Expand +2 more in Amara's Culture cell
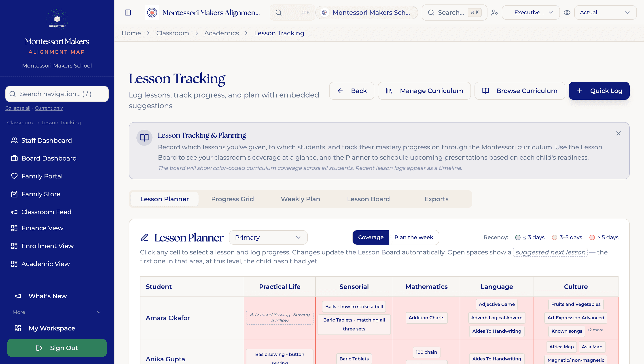Image resolution: width=644 pixels, height=364 pixels. 595,330
